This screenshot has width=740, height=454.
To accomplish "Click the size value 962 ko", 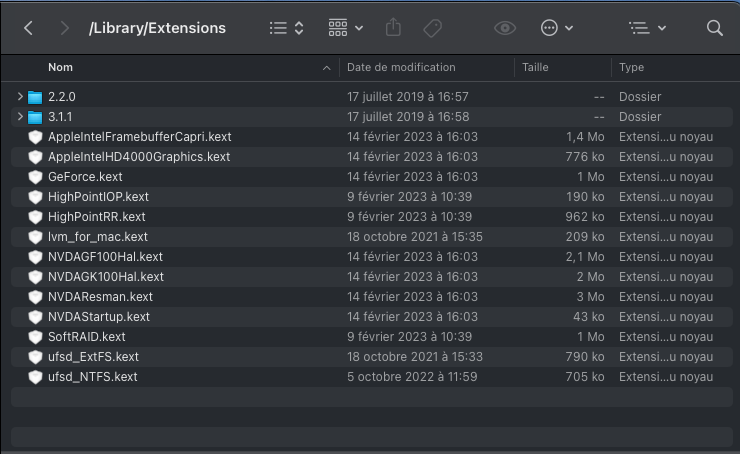I will click(585, 217).
